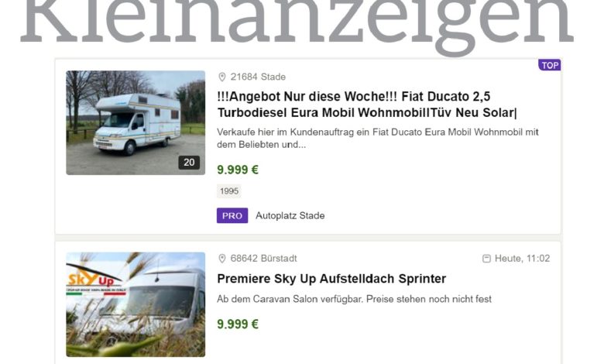Viewport: 604px width, 364px height.
Task: Click the Ab dem Caravan Salon description text
Action: (x=354, y=299)
